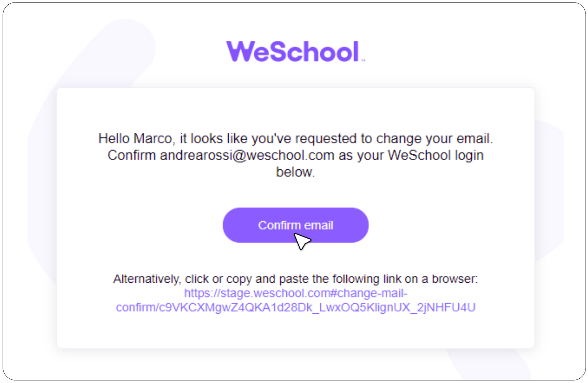
Task: Click the word 'Confirm' before the email address
Action: [131, 156]
